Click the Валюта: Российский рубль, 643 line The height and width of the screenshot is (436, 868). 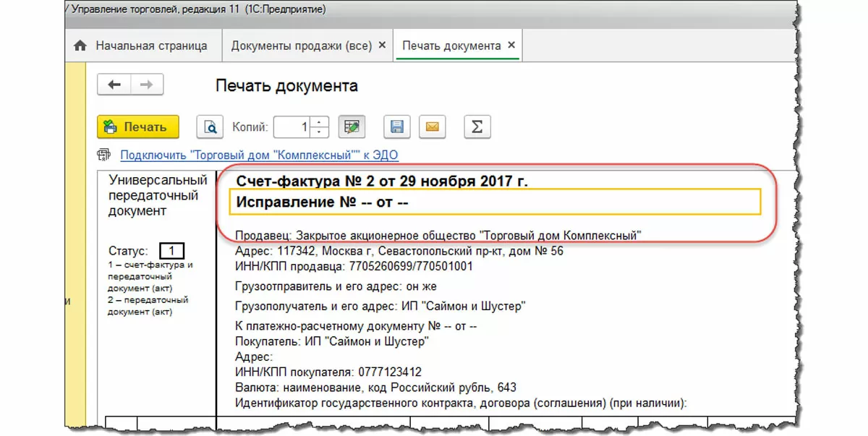click(376, 388)
